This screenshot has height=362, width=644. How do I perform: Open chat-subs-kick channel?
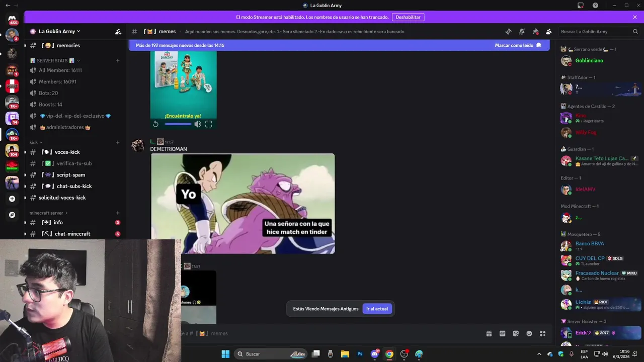[74, 186]
